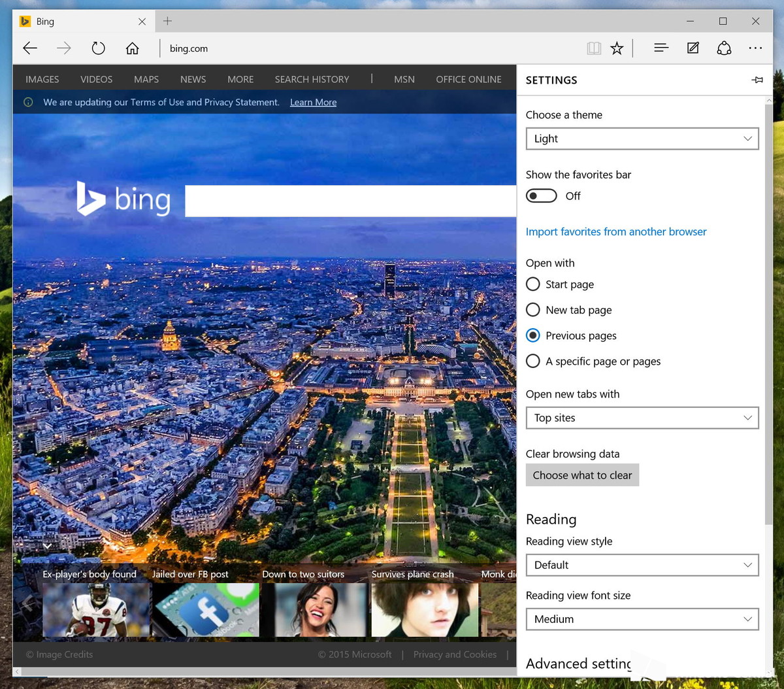The height and width of the screenshot is (689, 784).
Task: Open the More actions menu
Action: (755, 48)
